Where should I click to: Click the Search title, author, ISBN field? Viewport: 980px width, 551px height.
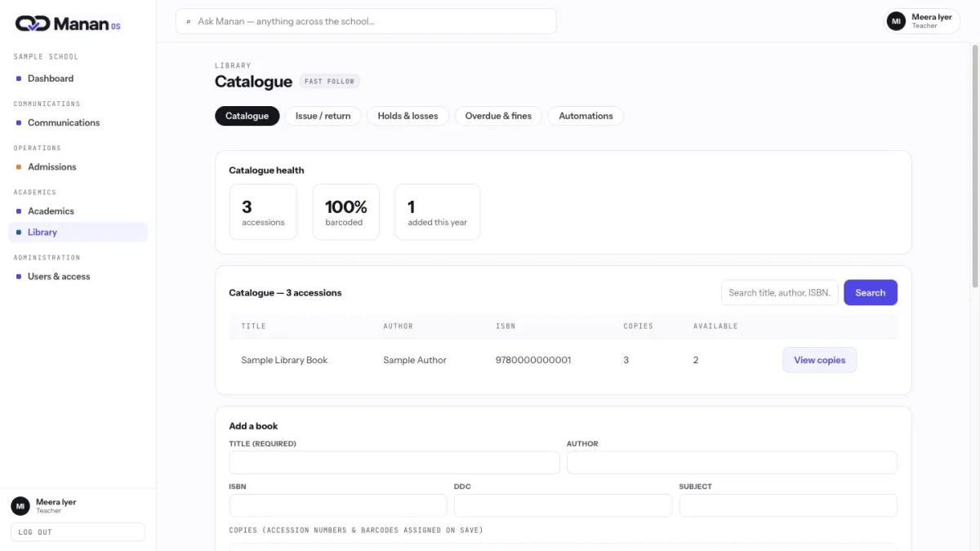point(779,293)
